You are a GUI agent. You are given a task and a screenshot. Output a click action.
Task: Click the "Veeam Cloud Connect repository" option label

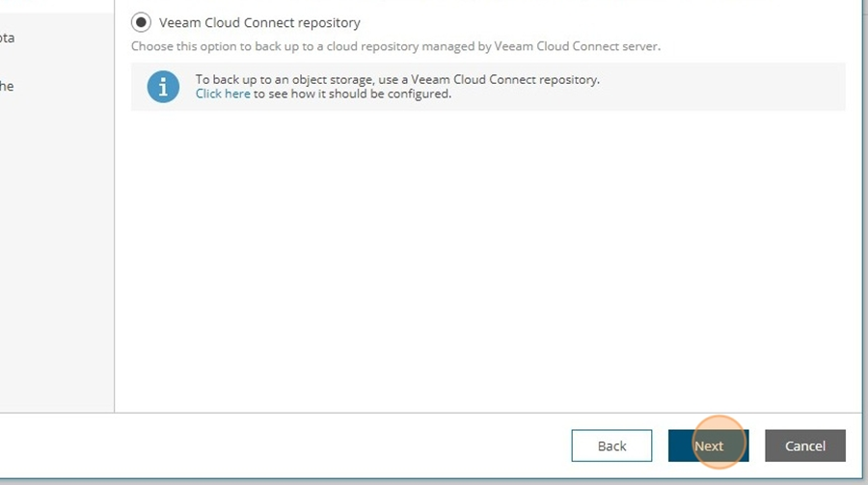[x=259, y=23]
